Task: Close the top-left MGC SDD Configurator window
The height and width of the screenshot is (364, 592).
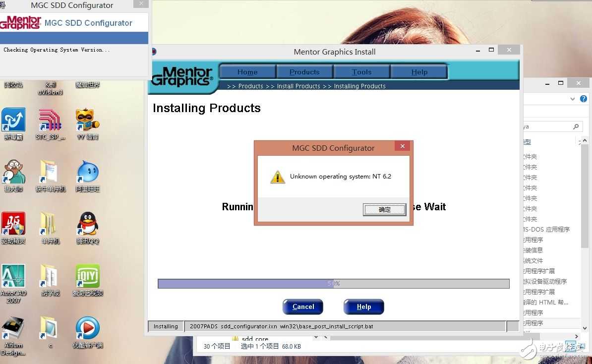Action: tap(141, 4)
